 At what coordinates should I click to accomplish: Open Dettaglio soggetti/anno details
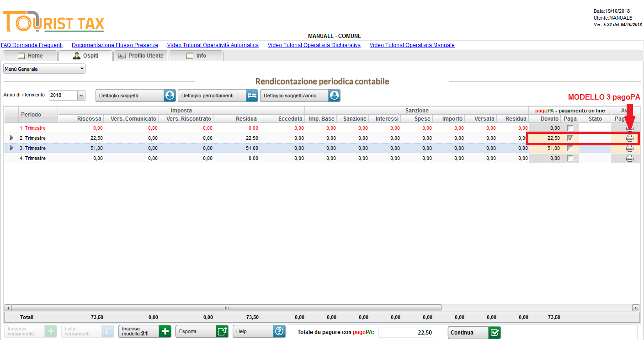[300, 96]
